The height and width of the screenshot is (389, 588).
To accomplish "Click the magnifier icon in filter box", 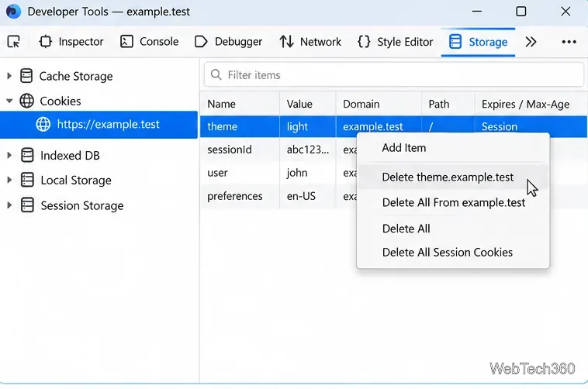I will coord(216,74).
